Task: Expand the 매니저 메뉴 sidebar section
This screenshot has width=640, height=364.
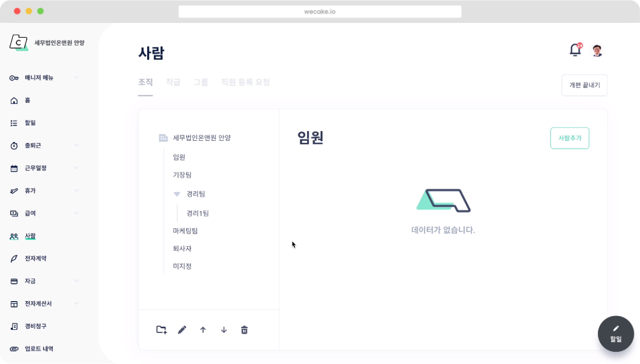Action: [76, 78]
